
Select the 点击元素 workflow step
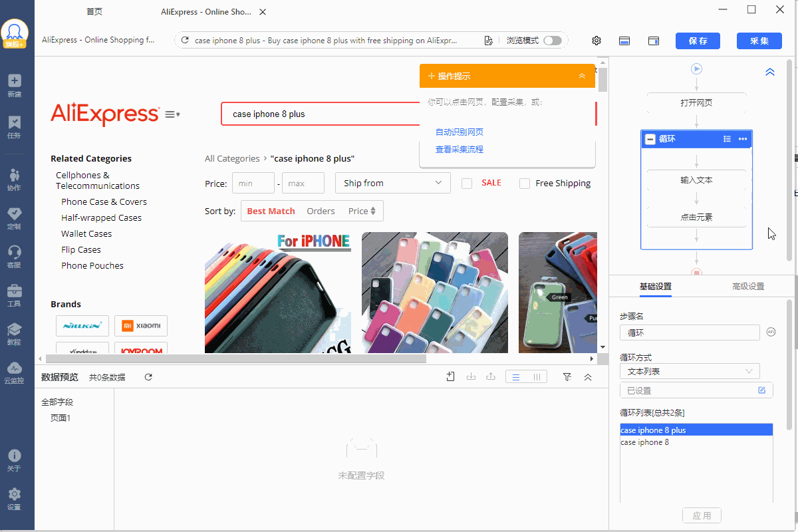(696, 217)
